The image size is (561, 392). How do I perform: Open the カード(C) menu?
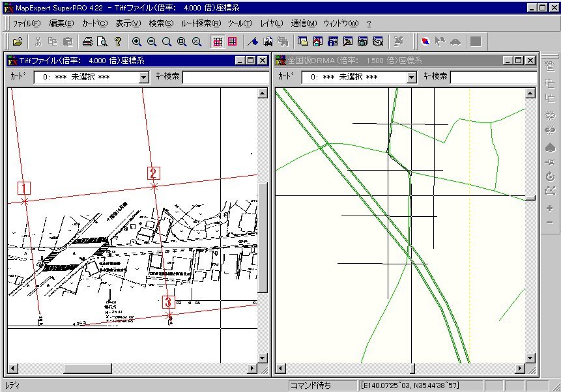pos(94,23)
